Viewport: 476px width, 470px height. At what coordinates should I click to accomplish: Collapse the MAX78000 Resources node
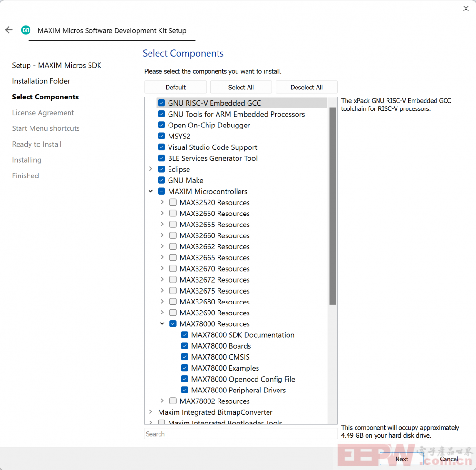(162, 323)
